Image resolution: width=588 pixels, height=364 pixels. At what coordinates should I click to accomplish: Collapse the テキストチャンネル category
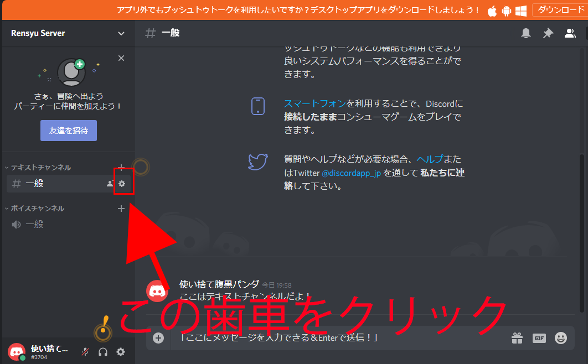[x=38, y=168]
